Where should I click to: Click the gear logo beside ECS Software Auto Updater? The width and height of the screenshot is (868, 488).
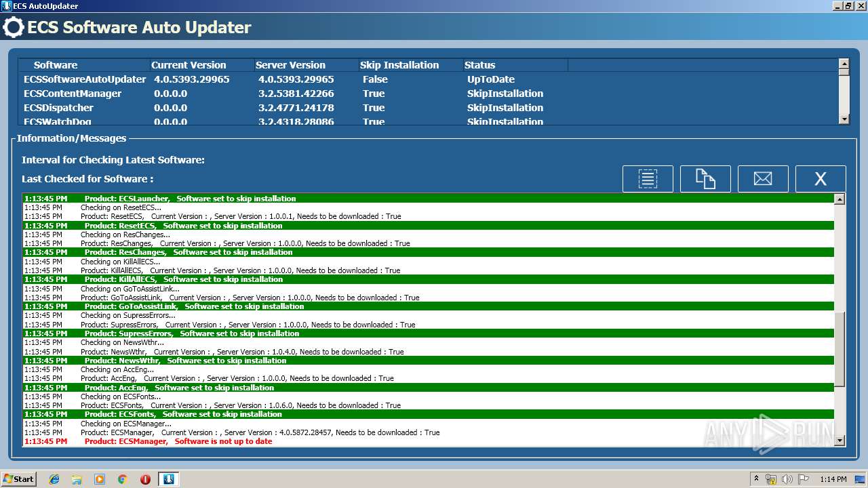click(14, 28)
